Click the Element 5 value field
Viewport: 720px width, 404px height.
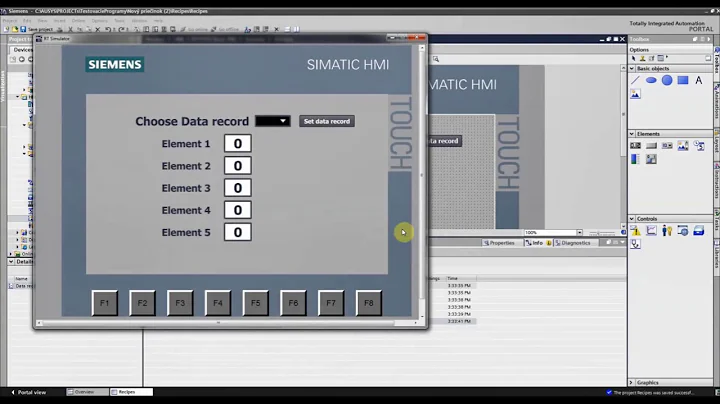237,232
